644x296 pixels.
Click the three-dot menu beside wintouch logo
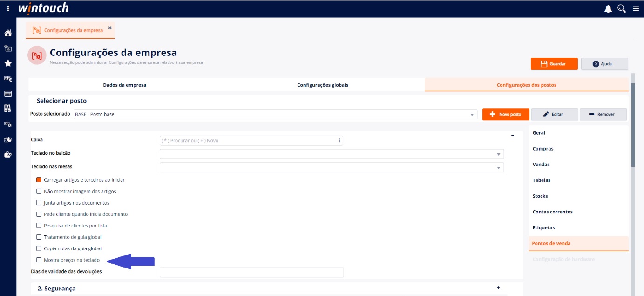click(8, 9)
